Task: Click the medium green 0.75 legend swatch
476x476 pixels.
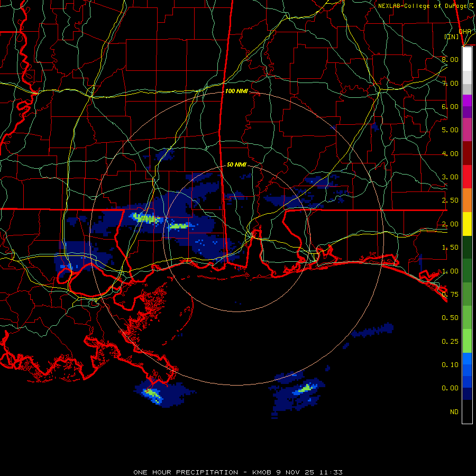Action: pyautogui.click(x=467, y=294)
